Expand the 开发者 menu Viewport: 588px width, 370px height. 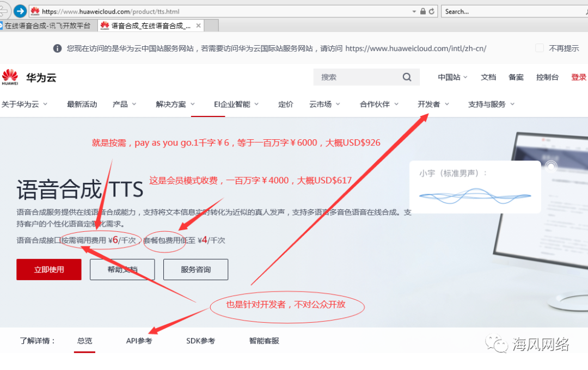coord(433,104)
